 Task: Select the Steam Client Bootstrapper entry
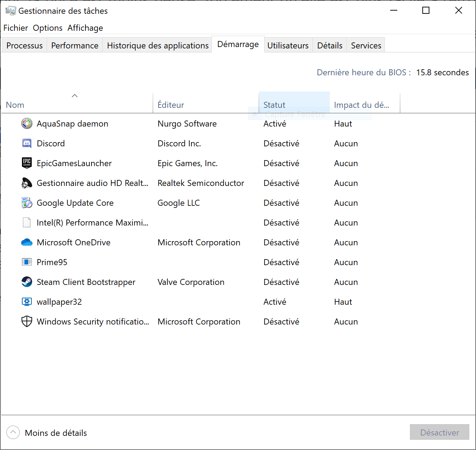[x=86, y=282]
